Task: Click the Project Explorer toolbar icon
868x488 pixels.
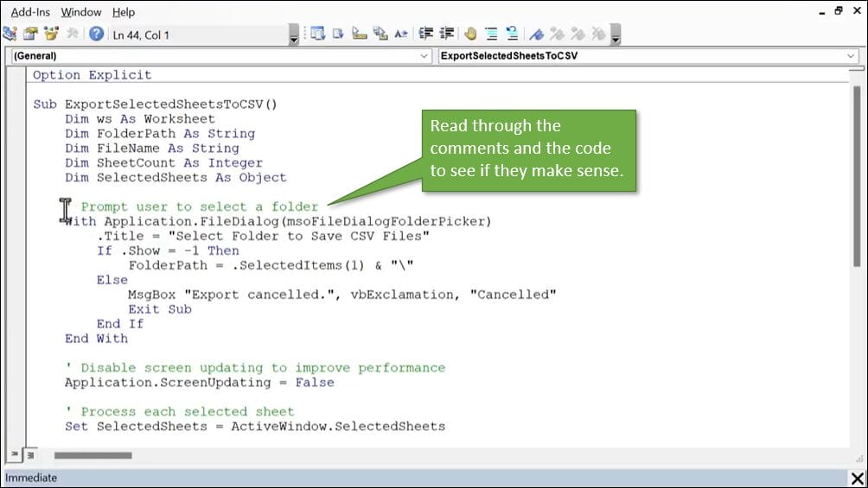Action: (10, 35)
